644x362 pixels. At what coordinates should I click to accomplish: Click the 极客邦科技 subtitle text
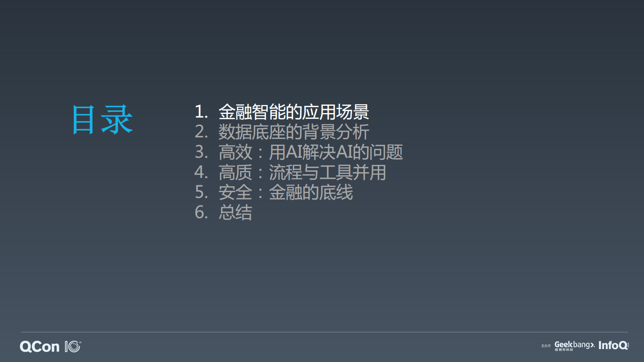click(x=564, y=350)
